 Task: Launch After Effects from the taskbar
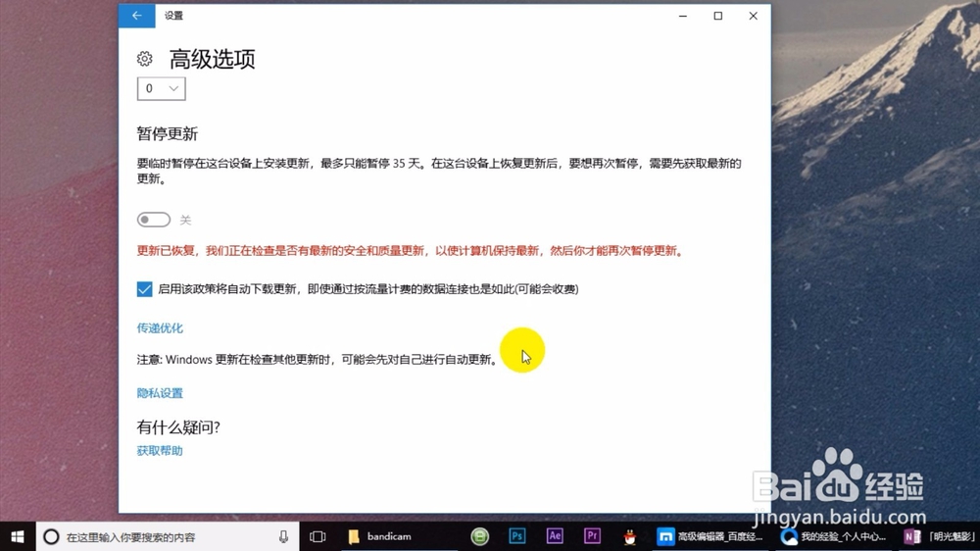click(x=555, y=536)
